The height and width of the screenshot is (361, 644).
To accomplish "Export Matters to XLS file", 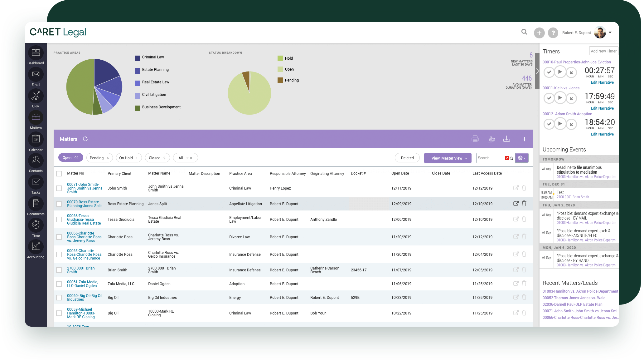I will pos(491,139).
